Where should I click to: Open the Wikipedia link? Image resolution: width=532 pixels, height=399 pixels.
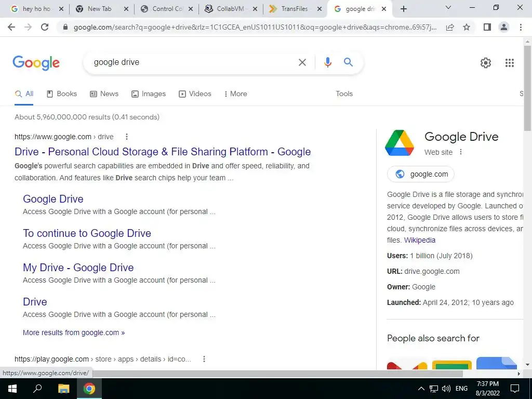click(420, 240)
